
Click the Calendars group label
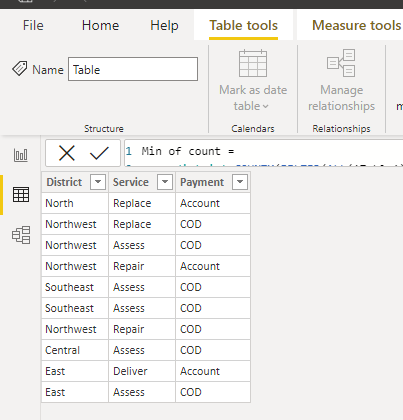pyautogui.click(x=253, y=129)
